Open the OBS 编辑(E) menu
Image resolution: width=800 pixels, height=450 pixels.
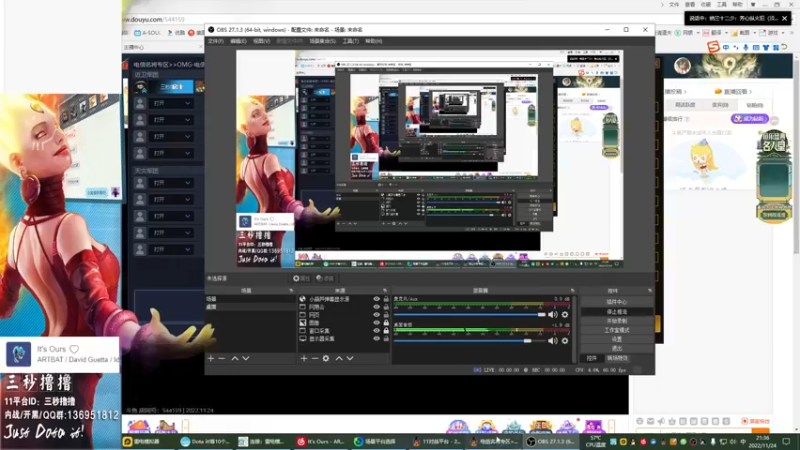[238, 41]
